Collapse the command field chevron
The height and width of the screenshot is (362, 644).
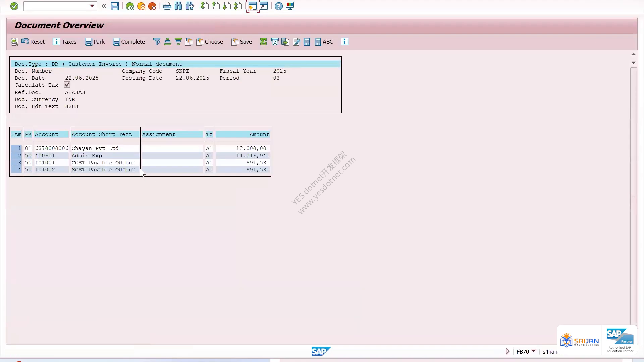[x=104, y=6]
